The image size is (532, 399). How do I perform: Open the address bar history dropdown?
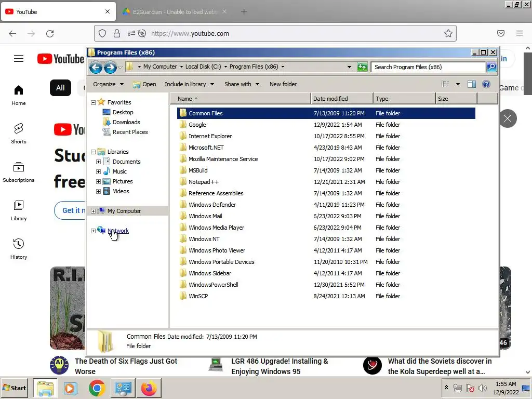349,67
